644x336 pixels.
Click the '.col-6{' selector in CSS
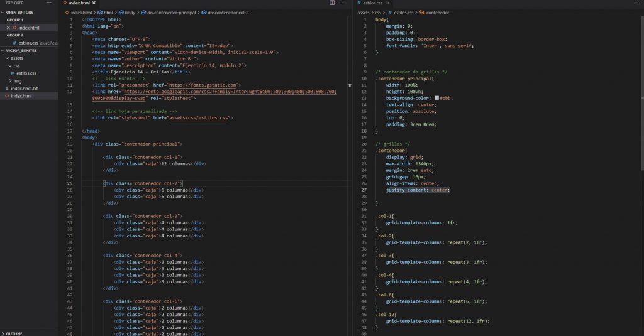[385, 295]
